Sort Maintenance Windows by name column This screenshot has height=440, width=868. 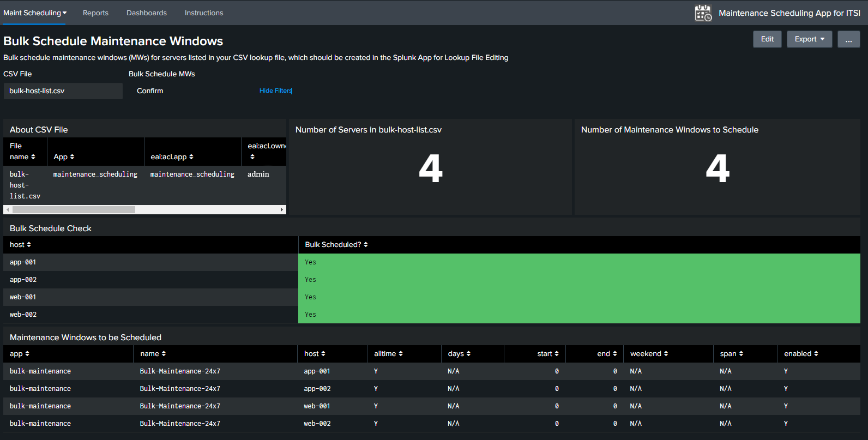(x=153, y=354)
